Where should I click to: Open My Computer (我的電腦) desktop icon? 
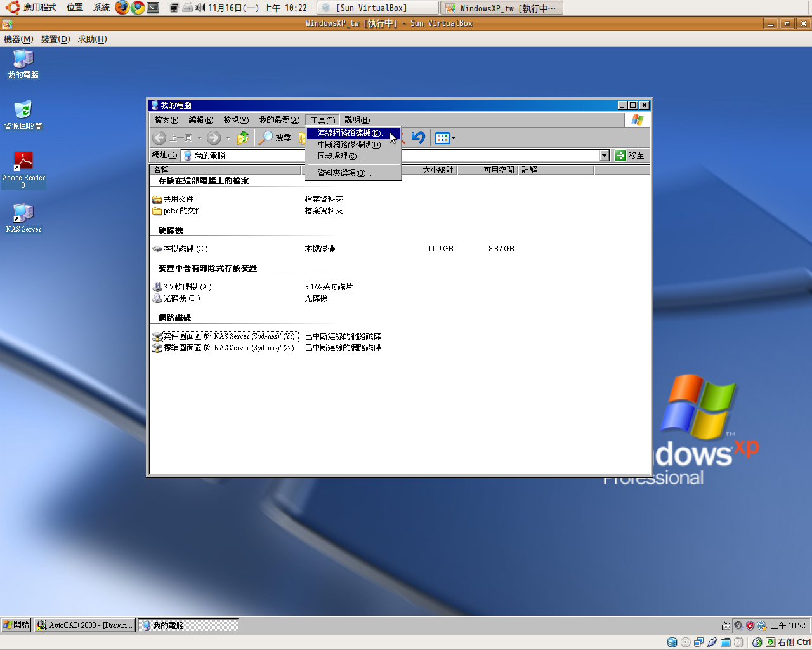pyautogui.click(x=23, y=64)
